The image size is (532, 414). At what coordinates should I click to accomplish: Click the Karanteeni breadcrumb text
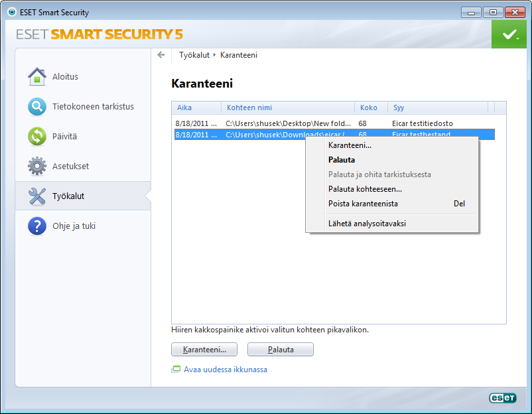[x=239, y=55]
